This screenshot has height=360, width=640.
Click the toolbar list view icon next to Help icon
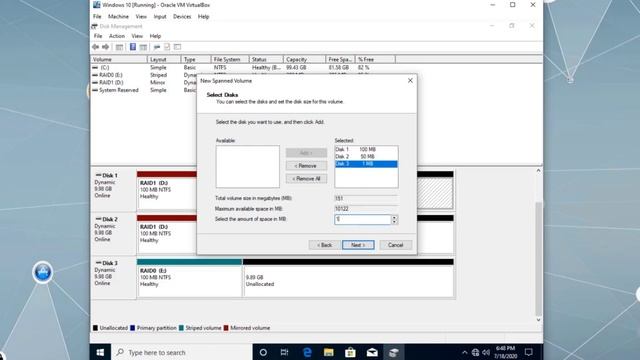click(143, 47)
